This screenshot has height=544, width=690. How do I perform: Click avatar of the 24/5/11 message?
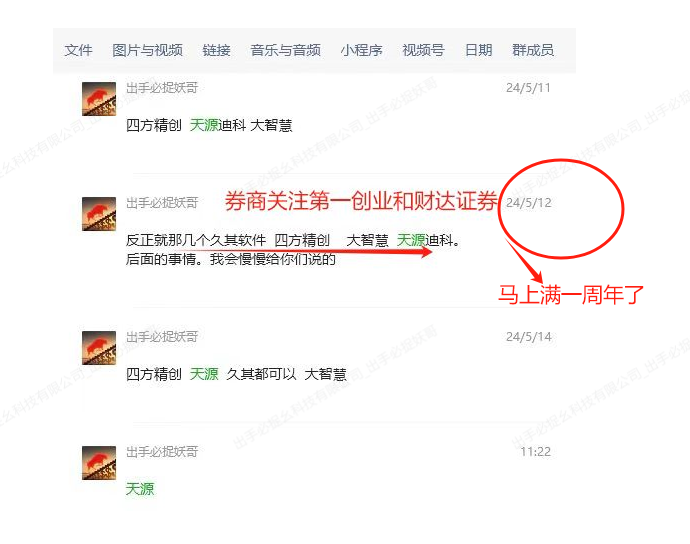pyautogui.click(x=99, y=99)
